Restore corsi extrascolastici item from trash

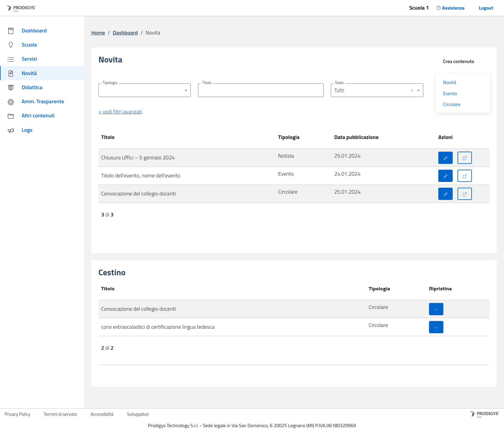click(x=436, y=327)
